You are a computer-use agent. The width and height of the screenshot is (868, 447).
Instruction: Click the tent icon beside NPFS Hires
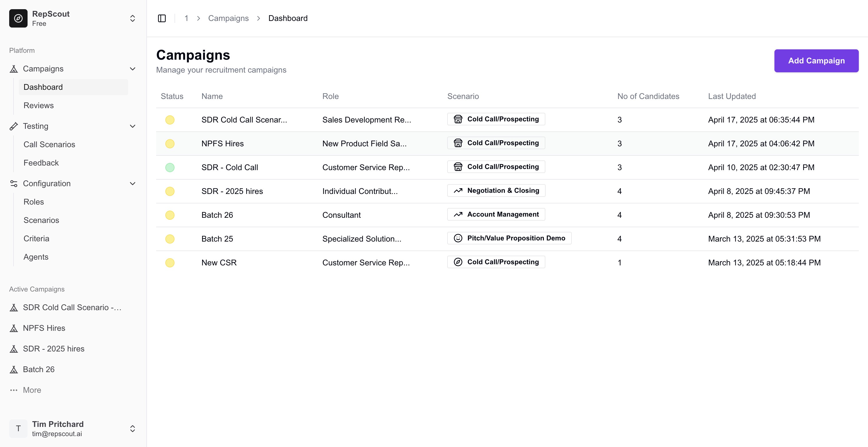(x=14, y=328)
